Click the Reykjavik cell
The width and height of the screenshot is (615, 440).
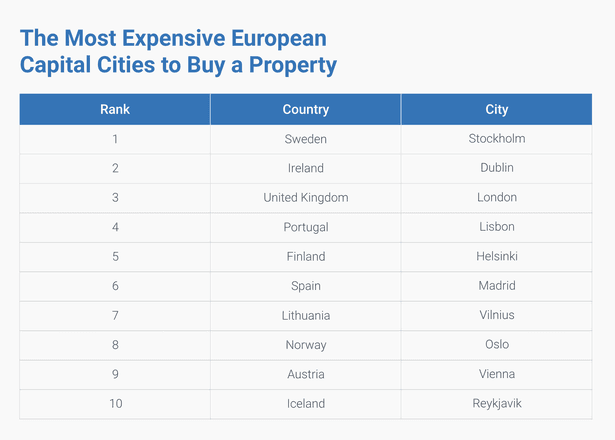click(496, 404)
